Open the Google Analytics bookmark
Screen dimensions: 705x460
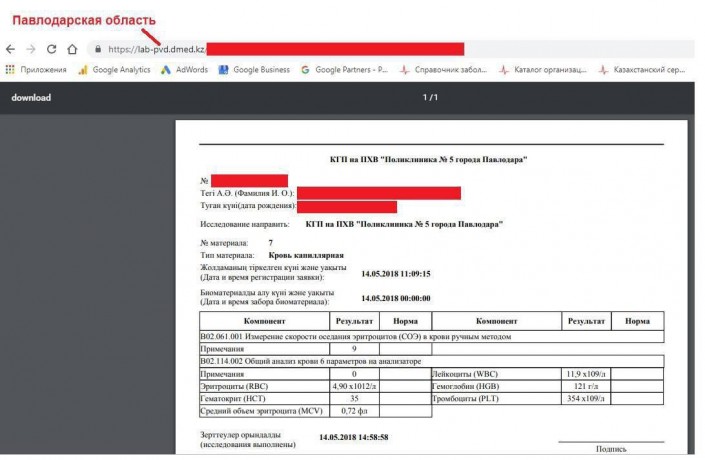[113, 70]
